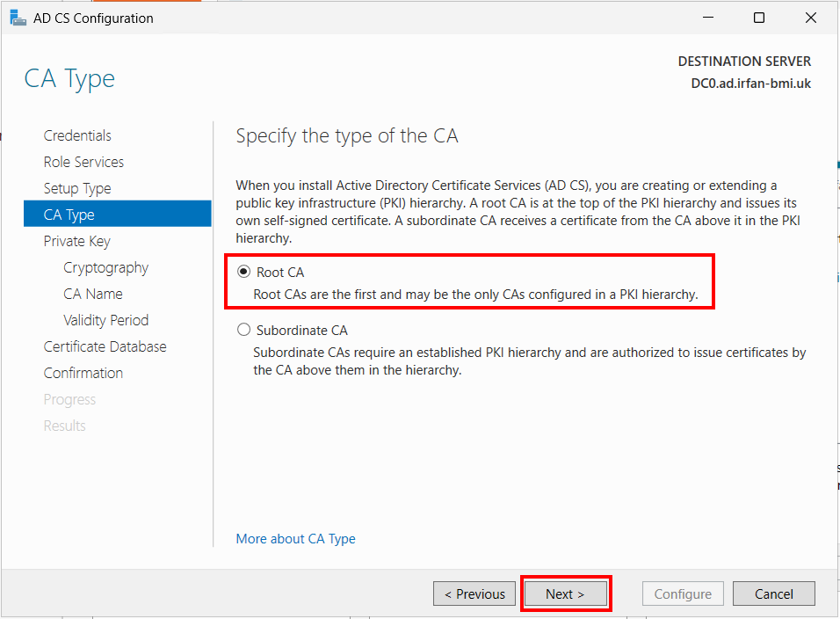
Task: Open the Private Key step
Action: point(76,241)
